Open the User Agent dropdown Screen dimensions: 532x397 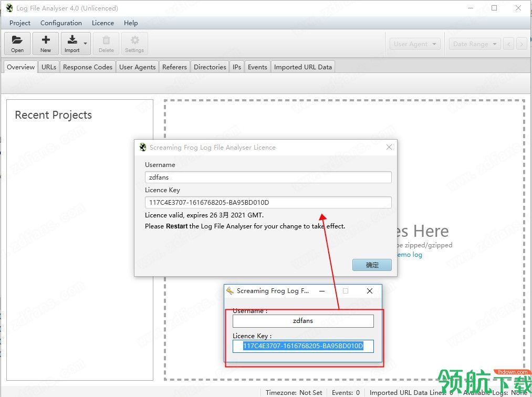[414, 44]
